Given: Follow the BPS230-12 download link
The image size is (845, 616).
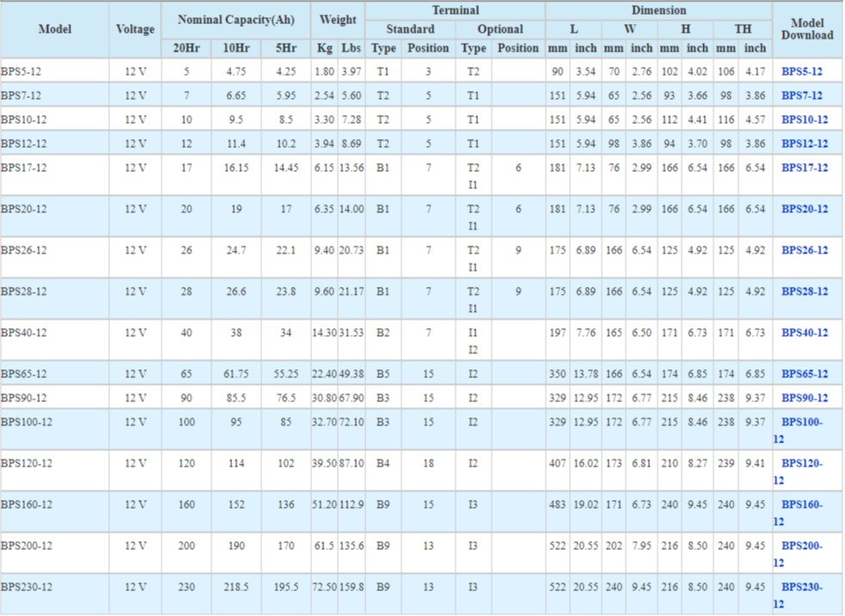Looking at the screenshot, I should pyautogui.click(x=801, y=587).
